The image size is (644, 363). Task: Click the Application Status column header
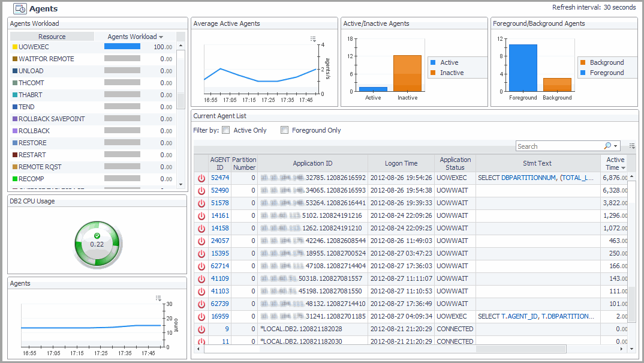[455, 164]
